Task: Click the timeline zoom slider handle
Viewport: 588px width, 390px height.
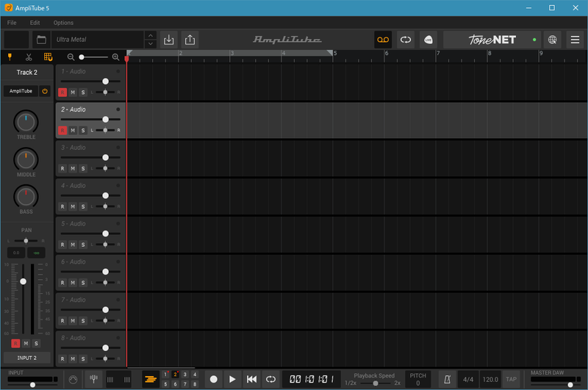Action: click(82, 57)
